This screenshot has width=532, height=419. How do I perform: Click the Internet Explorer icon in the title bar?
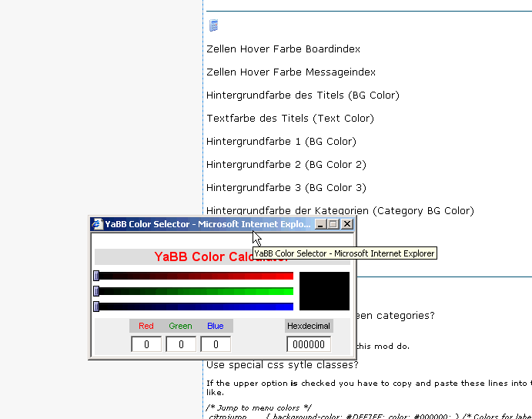[x=97, y=224]
